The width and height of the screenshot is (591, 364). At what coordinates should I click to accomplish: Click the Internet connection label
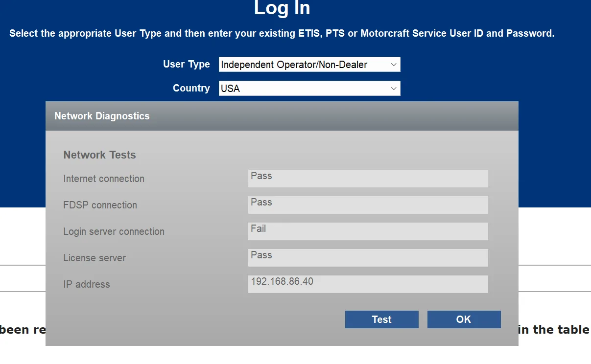tap(104, 179)
